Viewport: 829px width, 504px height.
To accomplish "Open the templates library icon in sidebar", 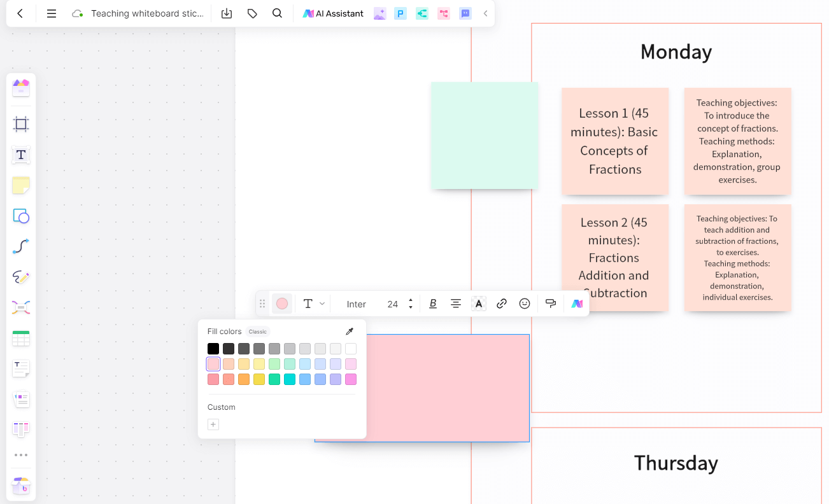I will (21, 88).
